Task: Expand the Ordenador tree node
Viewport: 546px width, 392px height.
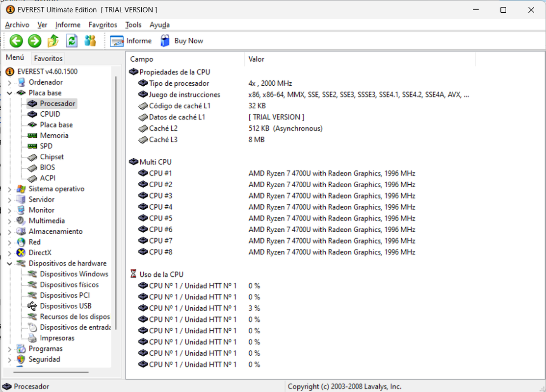Action: pyautogui.click(x=10, y=83)
